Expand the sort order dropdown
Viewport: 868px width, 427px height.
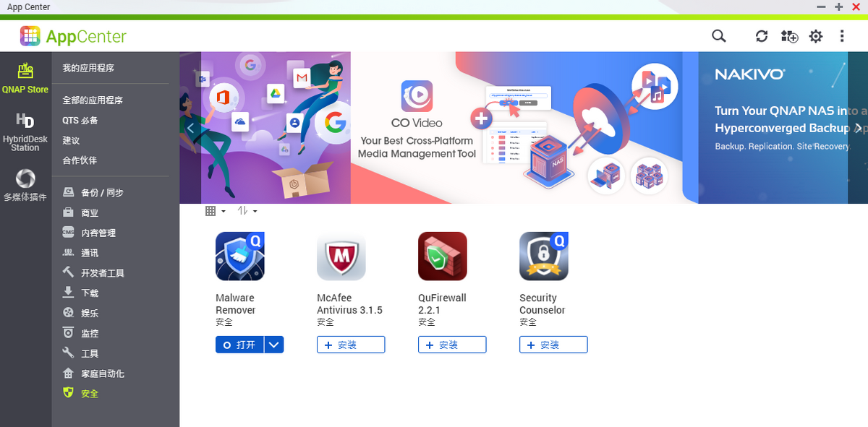[x=247, y=211]
